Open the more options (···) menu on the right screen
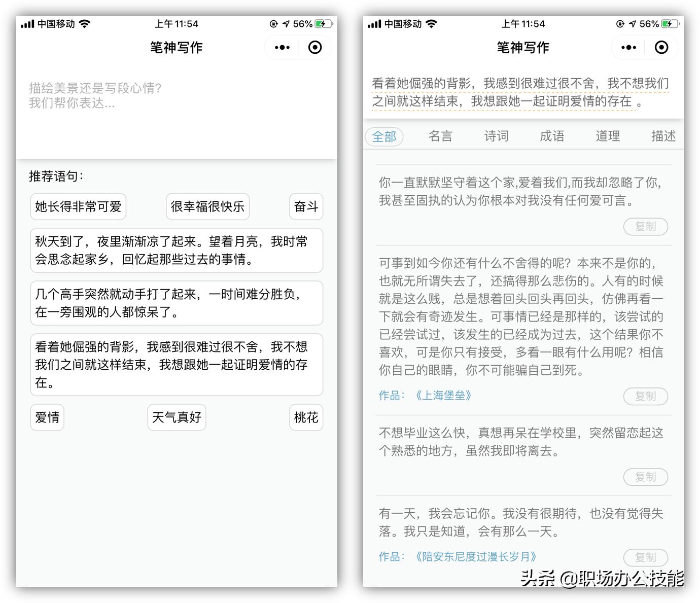The width and height of the screenshot is (700, 603). pos(628,47)
